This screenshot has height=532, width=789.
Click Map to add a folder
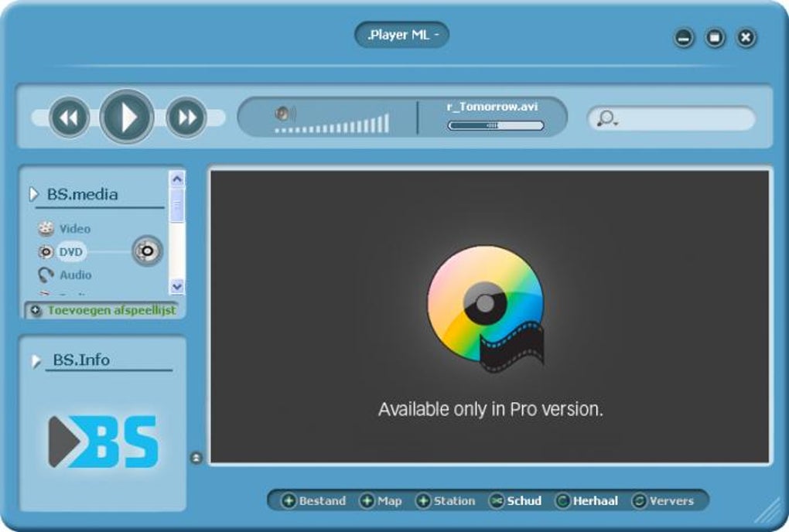point(389,501)
